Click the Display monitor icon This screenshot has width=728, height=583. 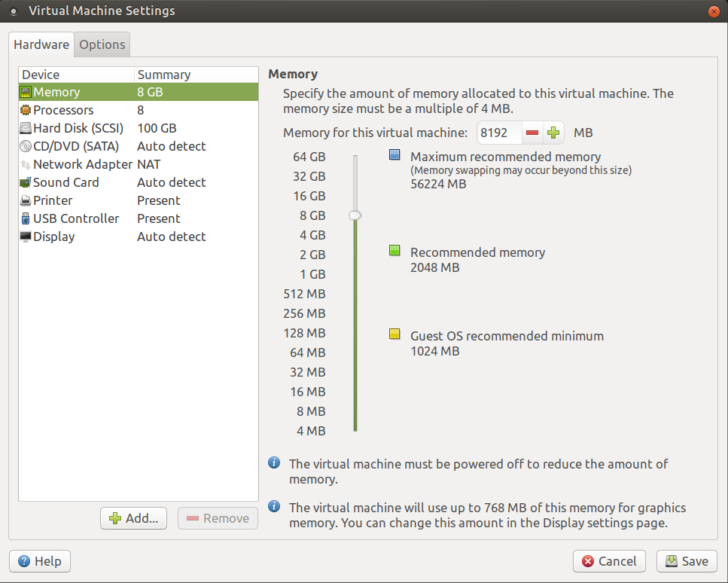pyautogui.click(x=26, y=237)
